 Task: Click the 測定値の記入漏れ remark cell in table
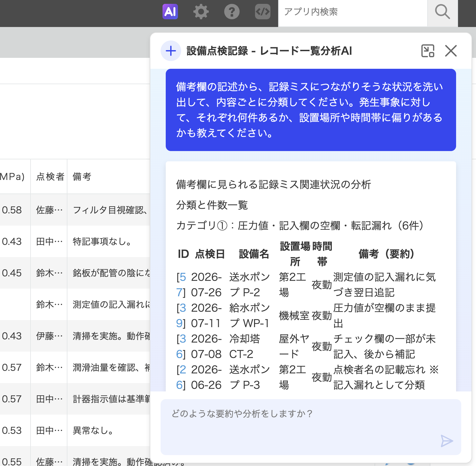coord(109,304)
